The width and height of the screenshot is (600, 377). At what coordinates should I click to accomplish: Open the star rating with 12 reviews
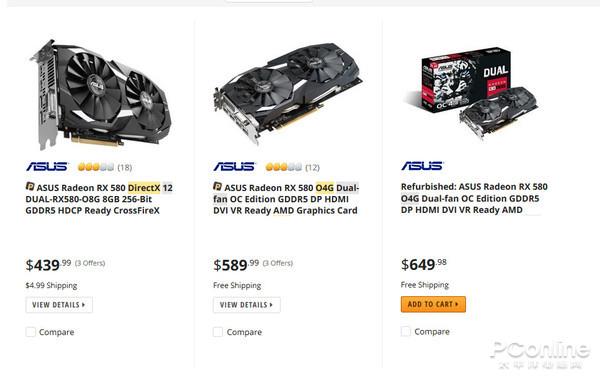[x=292, y=167]
